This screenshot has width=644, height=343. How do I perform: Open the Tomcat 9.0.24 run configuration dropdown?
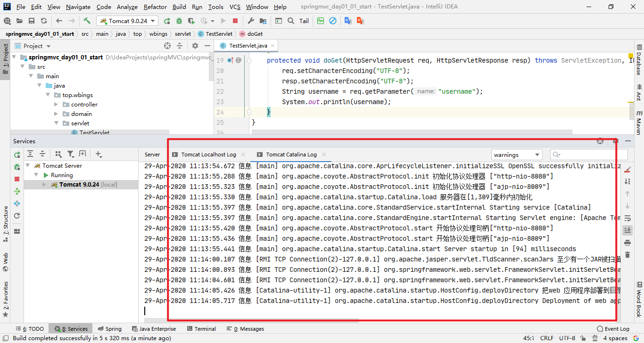[x=127, y=21]
